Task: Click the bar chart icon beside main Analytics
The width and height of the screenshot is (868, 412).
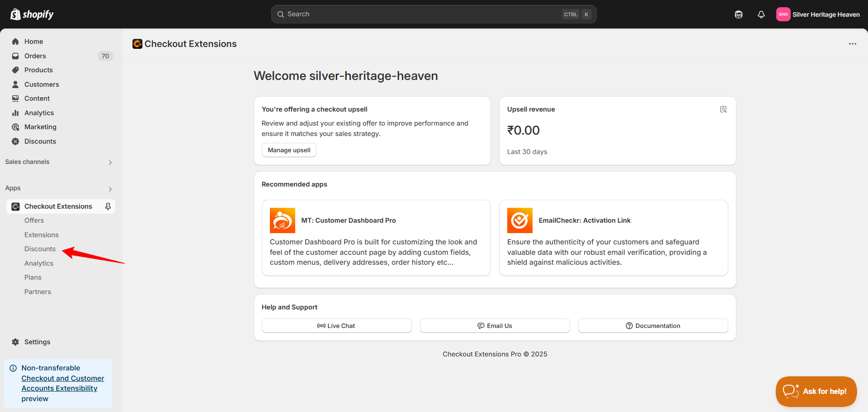Action: coord(15,113)
